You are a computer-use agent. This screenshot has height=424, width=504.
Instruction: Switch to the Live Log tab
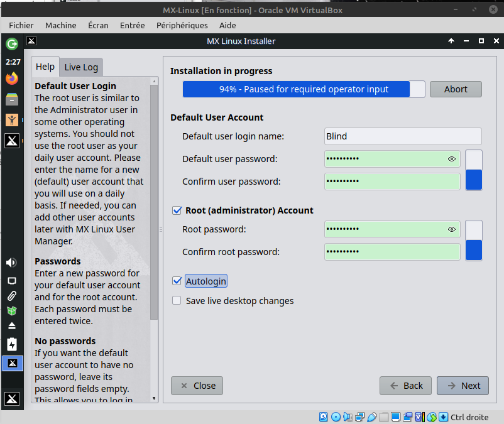click(81, 67)
